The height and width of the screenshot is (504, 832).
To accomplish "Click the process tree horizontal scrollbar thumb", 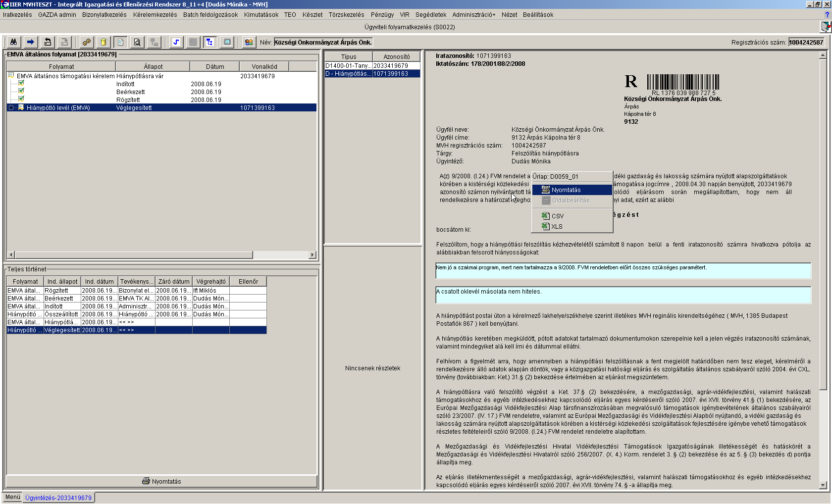I will pos(134,255).
